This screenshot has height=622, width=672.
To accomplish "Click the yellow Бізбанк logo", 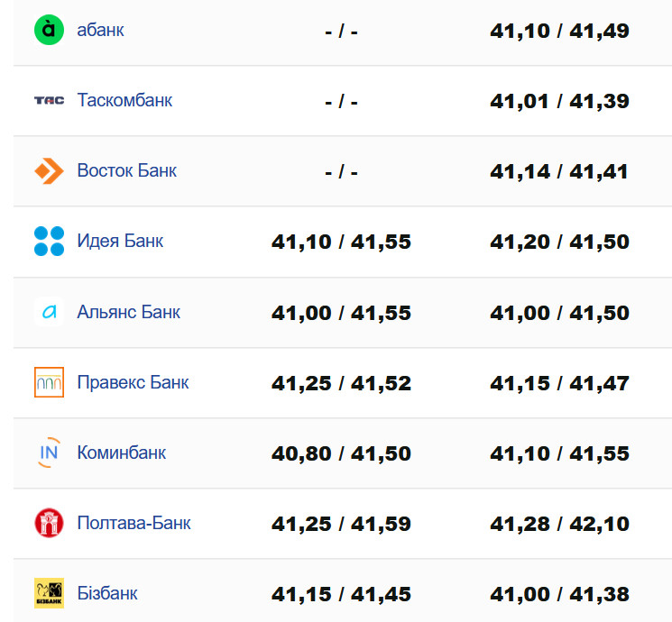I will click(x=49, y=593).
